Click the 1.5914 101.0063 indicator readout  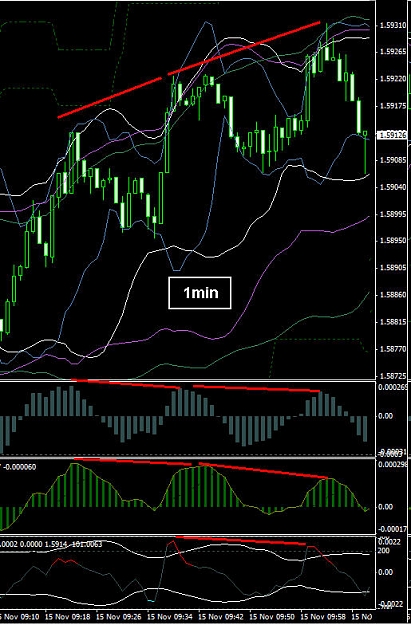point(75,544)
